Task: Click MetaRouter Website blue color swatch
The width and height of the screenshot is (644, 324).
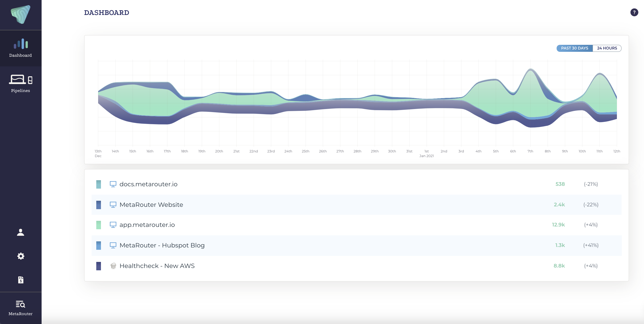Action: (99, 205)
